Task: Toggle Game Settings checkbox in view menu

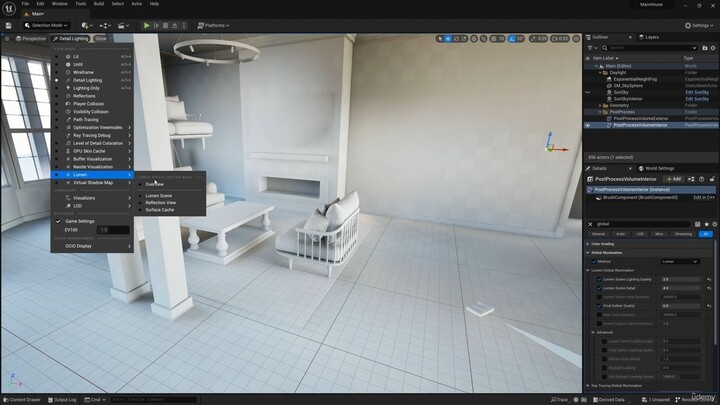Action: point(58,221)
